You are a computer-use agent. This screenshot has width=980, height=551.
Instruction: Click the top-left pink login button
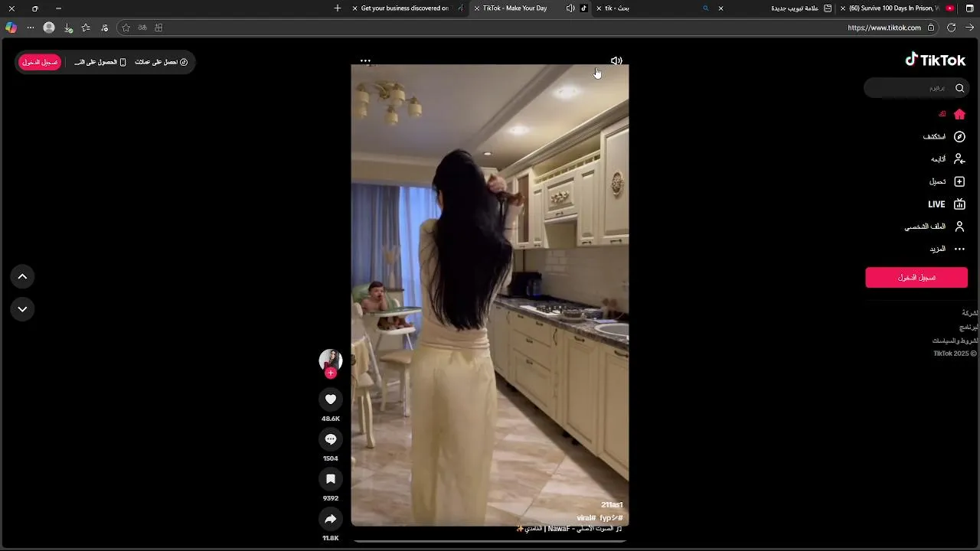40,62
